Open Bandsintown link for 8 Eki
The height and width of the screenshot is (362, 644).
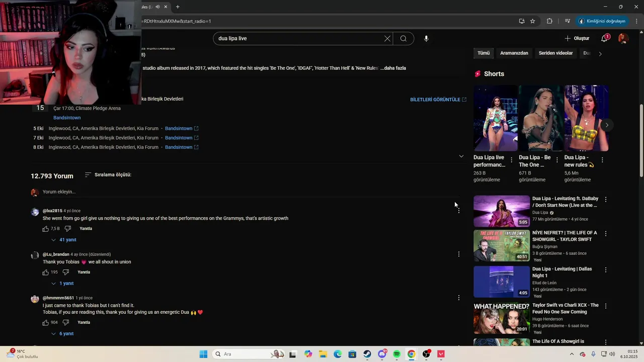pos(182,147)
